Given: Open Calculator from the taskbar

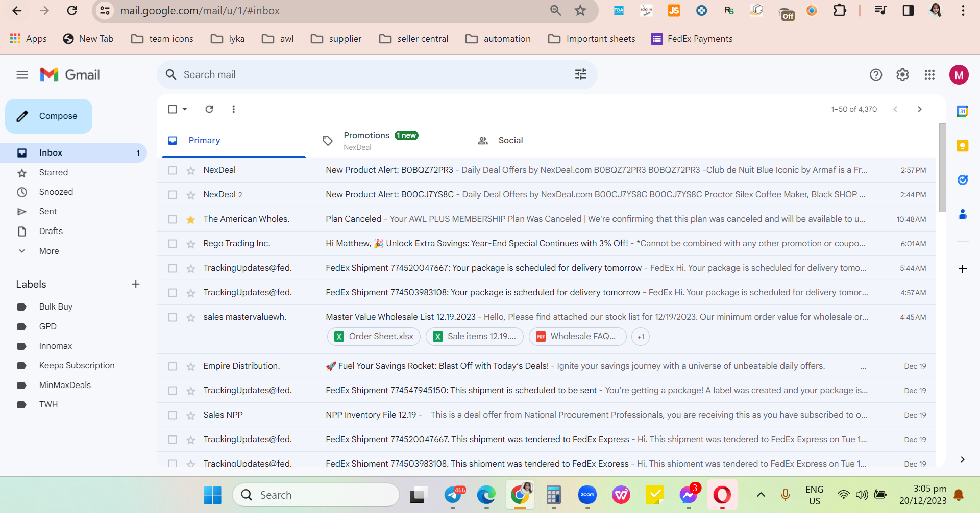Looking at the screenshot, I should click(554, 495).
